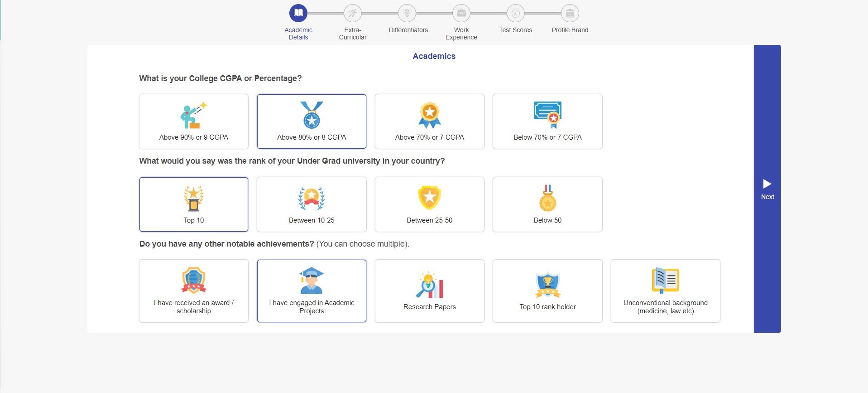Open the Work Experience step label
868x393 pixels.
click(461, 34)
